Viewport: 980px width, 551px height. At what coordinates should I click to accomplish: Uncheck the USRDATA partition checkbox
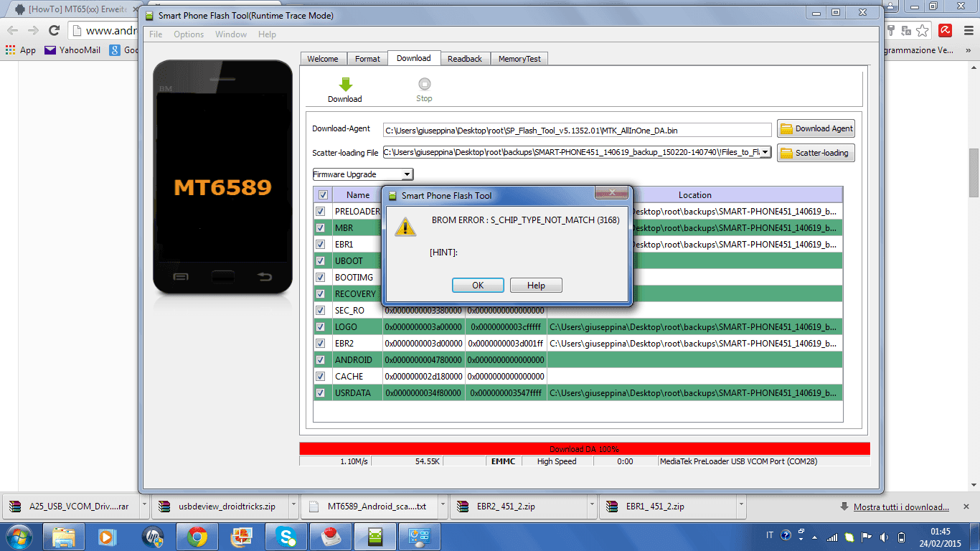click(321, 393)
